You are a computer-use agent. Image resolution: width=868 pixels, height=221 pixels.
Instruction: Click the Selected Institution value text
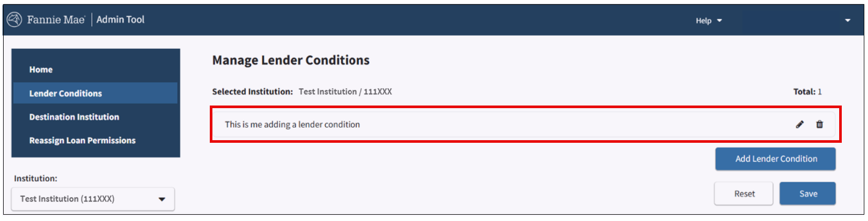point(345,92)
